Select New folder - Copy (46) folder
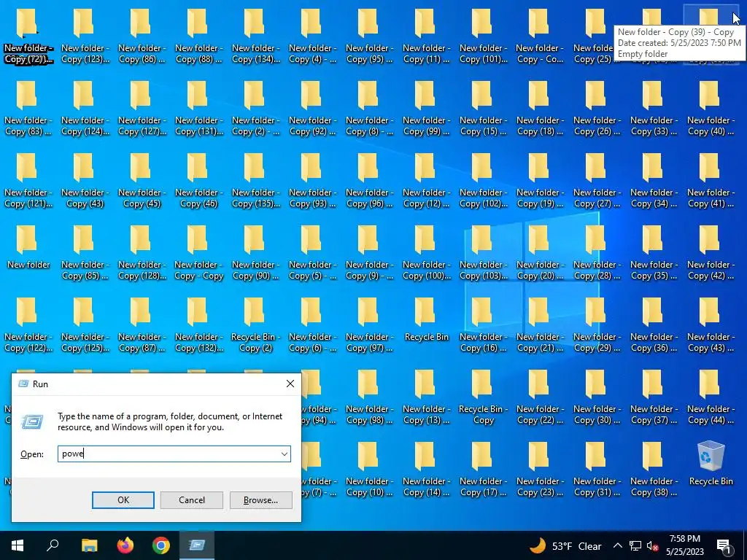 (x=198, y=181)
